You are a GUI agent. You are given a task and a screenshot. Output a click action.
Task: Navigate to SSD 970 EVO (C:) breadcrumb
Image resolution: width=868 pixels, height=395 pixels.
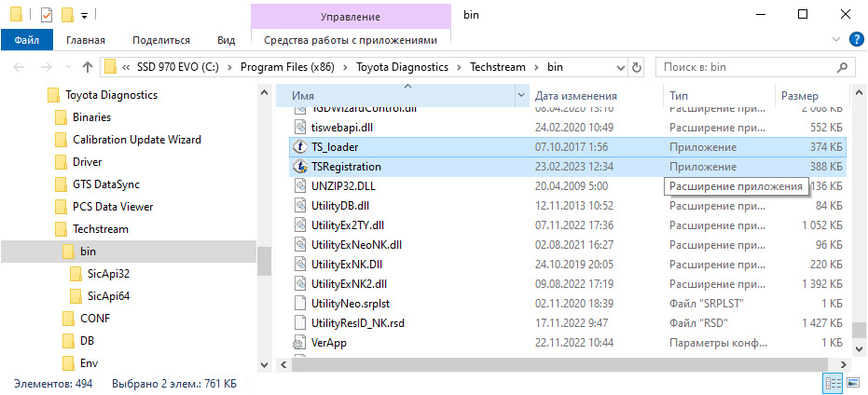pos(177,67)
